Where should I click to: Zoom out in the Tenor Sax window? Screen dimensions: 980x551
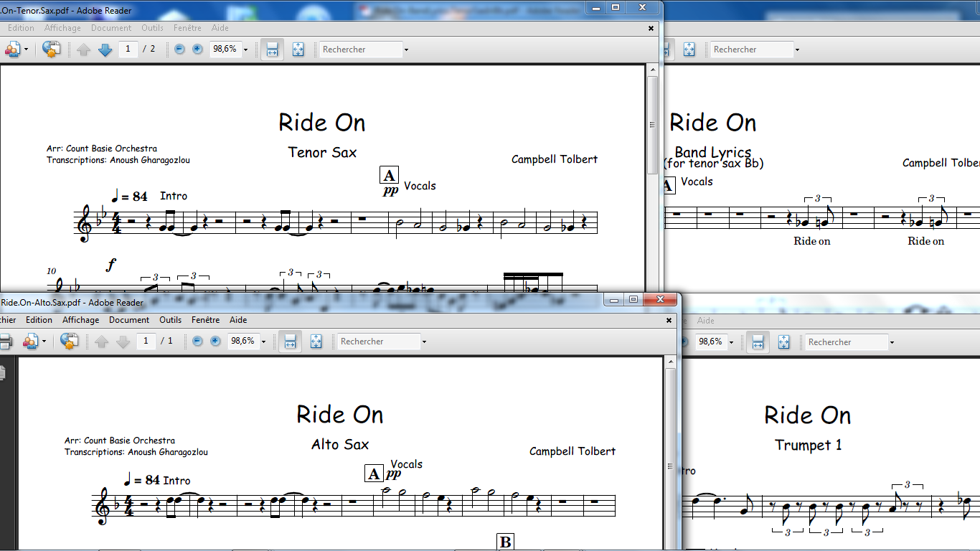coord(179,50)
